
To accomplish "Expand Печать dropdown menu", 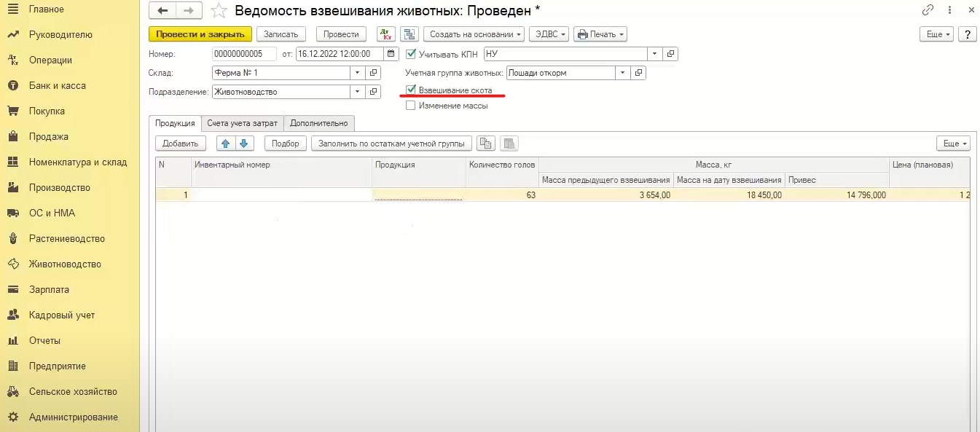I will coord(600,34).
